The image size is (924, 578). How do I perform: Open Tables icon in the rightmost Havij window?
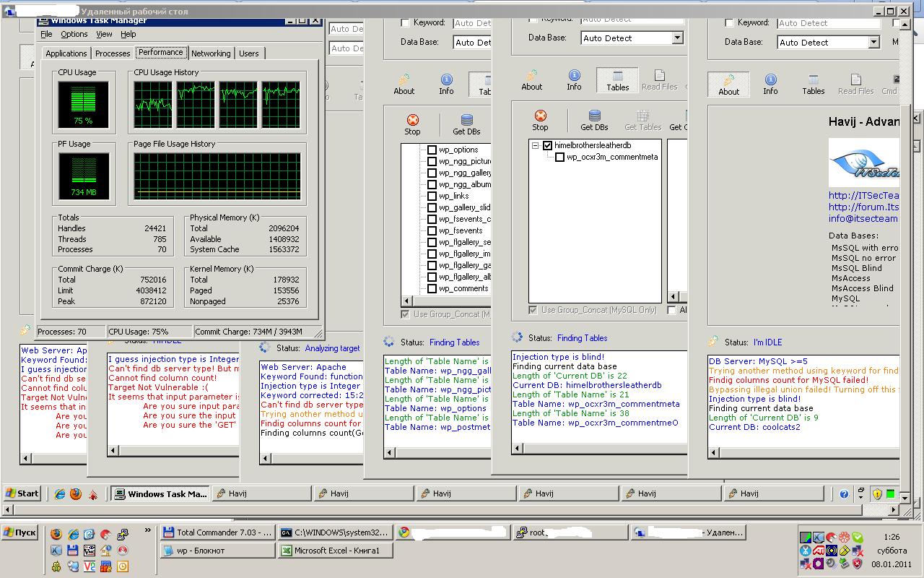(813, 83)
